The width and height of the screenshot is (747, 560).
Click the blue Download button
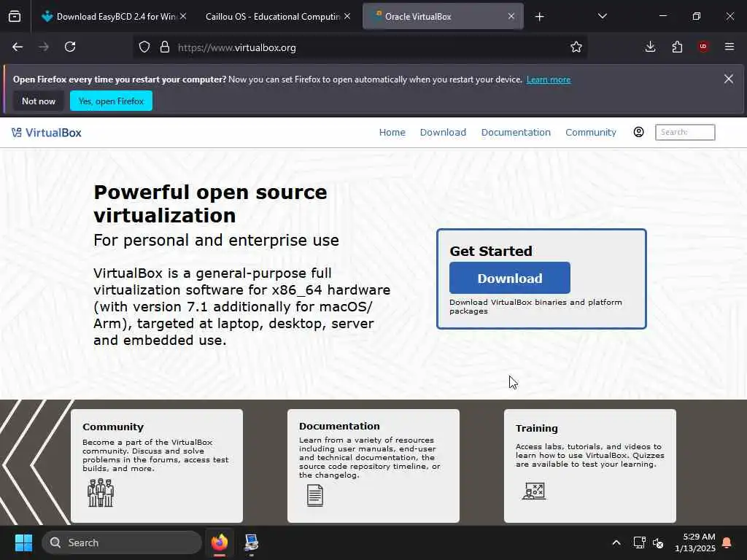[509, 278]
